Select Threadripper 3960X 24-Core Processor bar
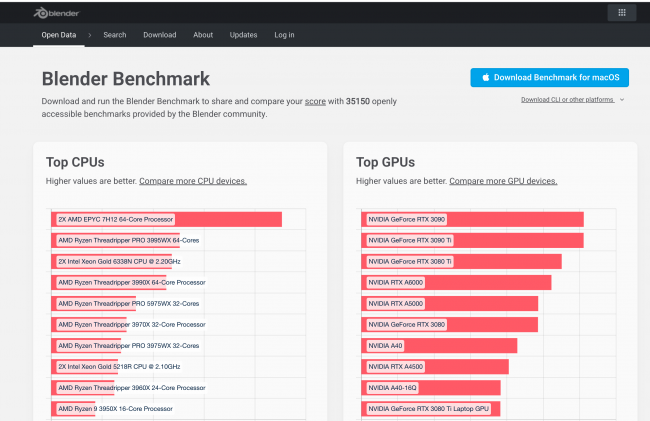The width and height of the screenshot is (650, 421). 83,388
